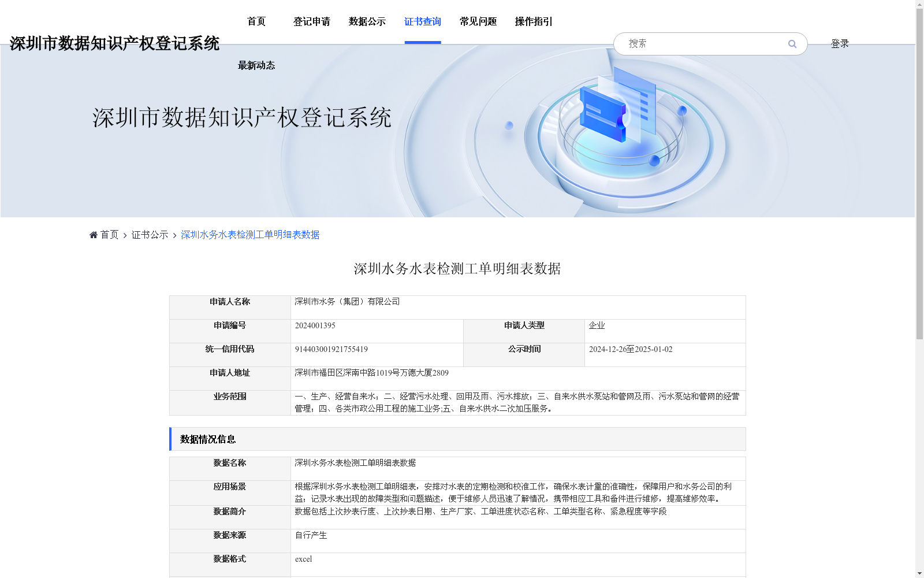Viewport: 924px width, 578px height.
Task: Click the scrollbar up arrow
Action: point(919,4)
